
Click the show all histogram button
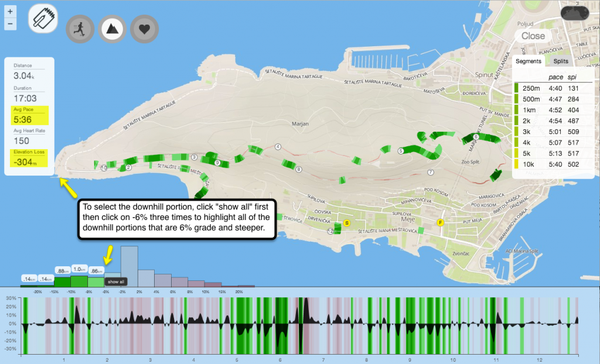tap(115, 282)
